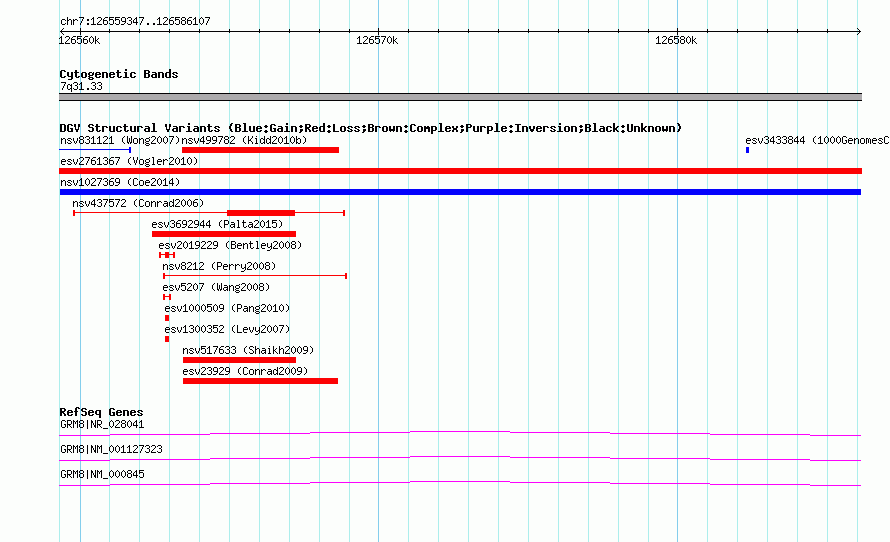Click the red esv3692944 loss bar
Viewport: 890px width, 542px height.
point(224,234)
